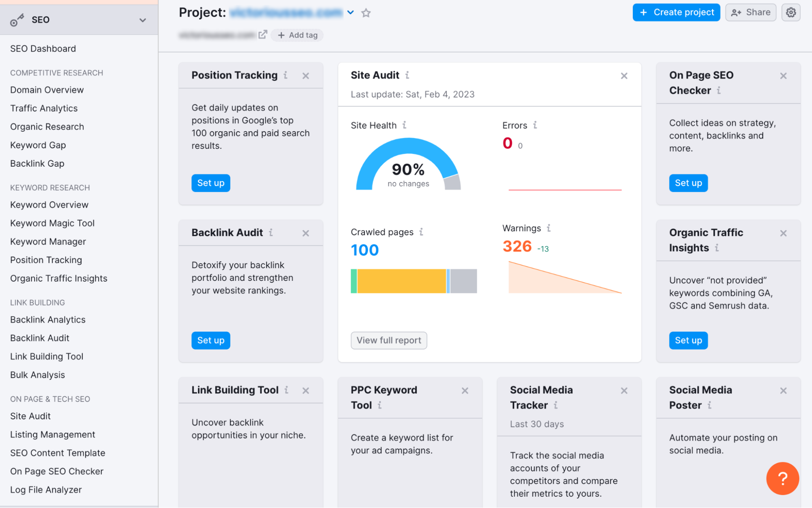Click View full report button

[389, 340]
